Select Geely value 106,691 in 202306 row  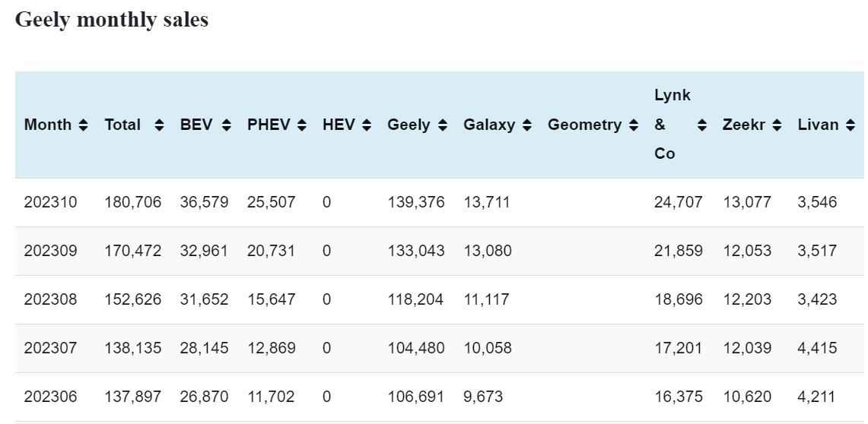415,397
